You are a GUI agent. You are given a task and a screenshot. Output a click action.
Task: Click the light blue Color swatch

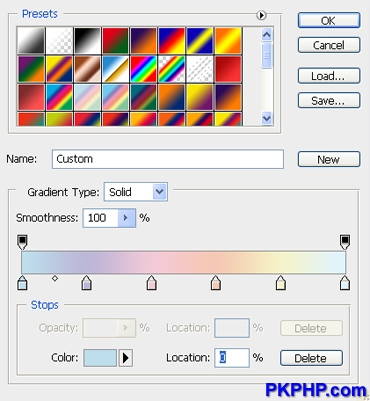pos(100,358)
